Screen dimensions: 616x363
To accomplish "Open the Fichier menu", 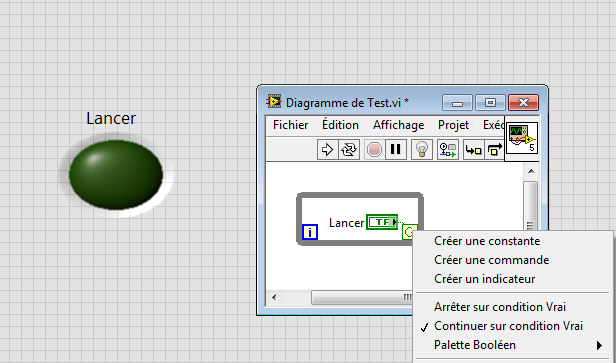I will point(290,125).
